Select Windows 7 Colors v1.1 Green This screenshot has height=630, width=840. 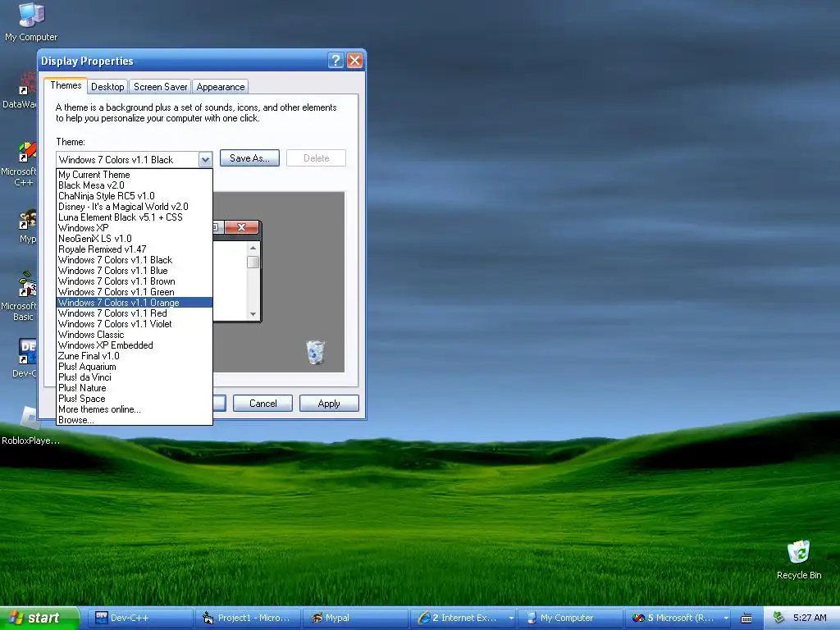click(x=135, y=293)
